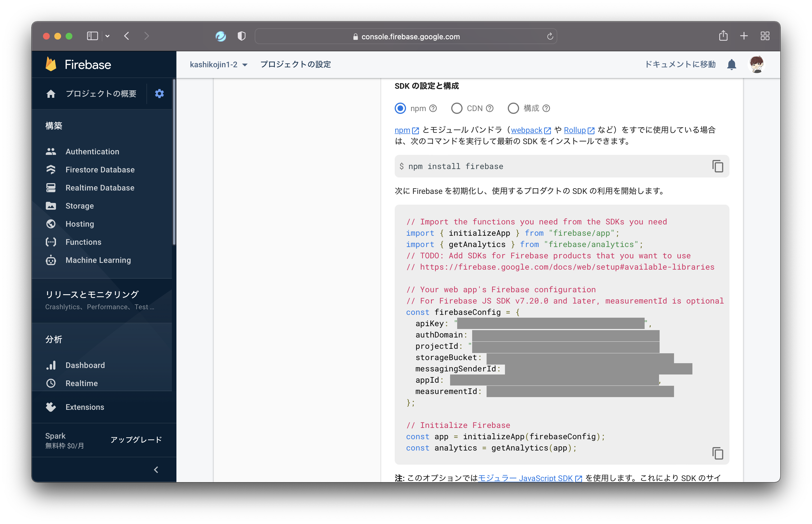Image resolution: width=812 pixels, height=524 pixels.
Task: Go back in Safari
Action: [x=127, y=36]
